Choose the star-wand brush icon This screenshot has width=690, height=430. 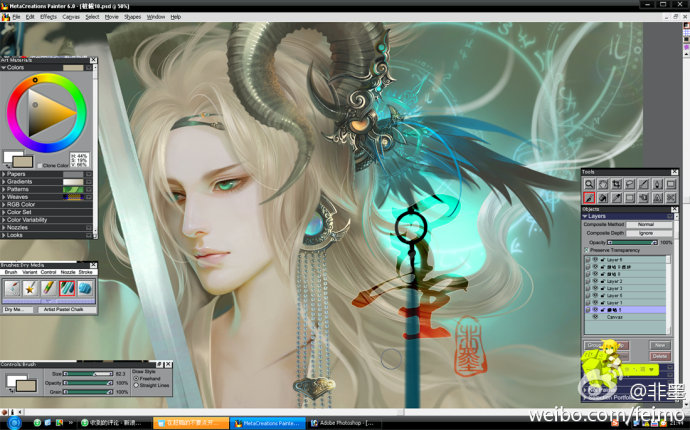point(30,288)
